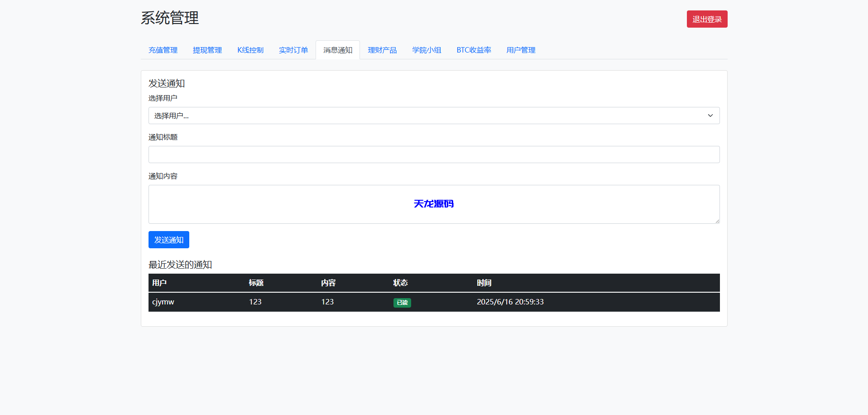View the BTC收益率 tab
The width and height of the screenshot is (868, 415).
474,50
